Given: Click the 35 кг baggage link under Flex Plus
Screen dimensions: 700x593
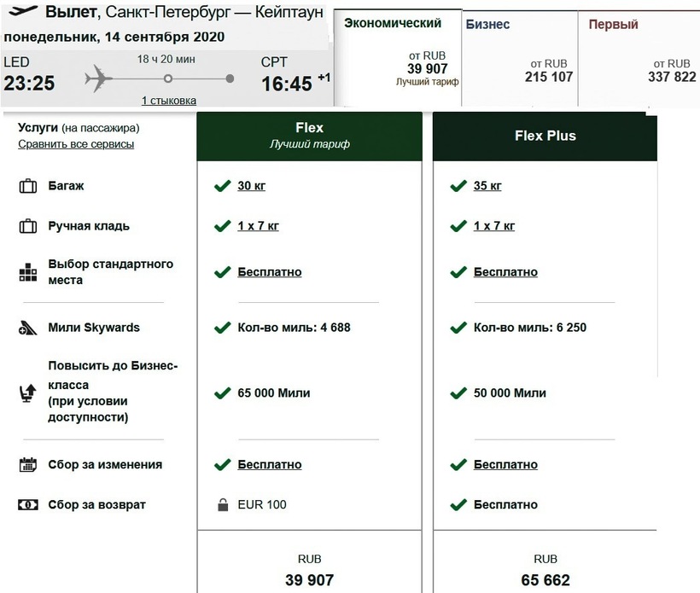Looking at the screenshot, I should 487,186.
